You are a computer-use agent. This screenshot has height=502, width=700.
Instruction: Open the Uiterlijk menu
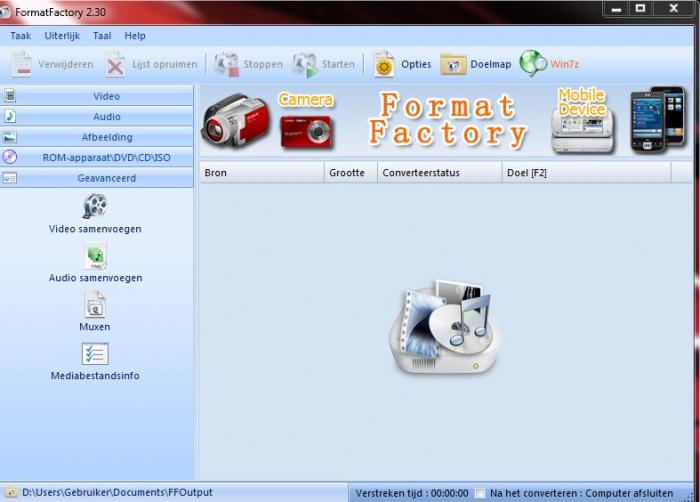(x=62, y=36)
